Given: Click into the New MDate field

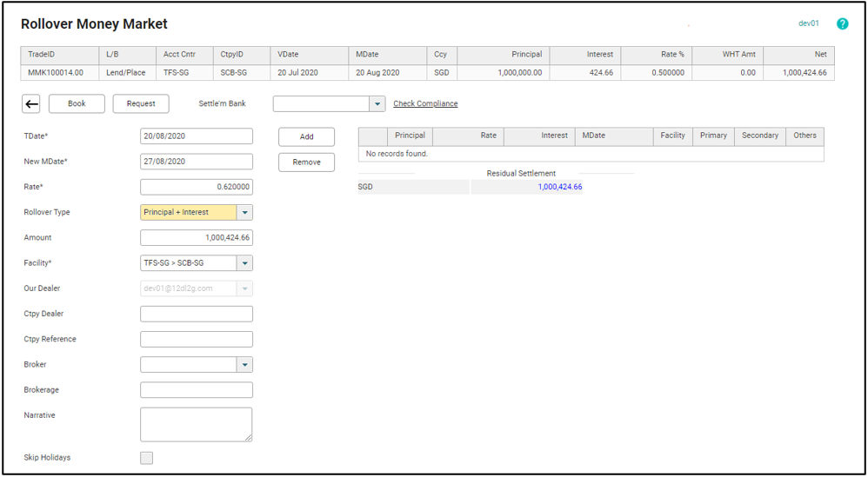Looking at the screenshot, I should 196,162.
